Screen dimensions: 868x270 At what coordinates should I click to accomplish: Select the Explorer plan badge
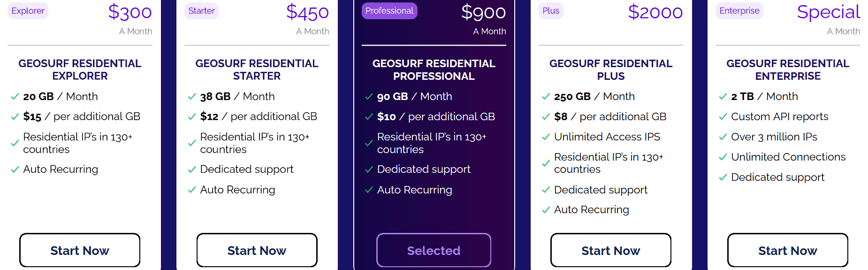coord(28,11)
